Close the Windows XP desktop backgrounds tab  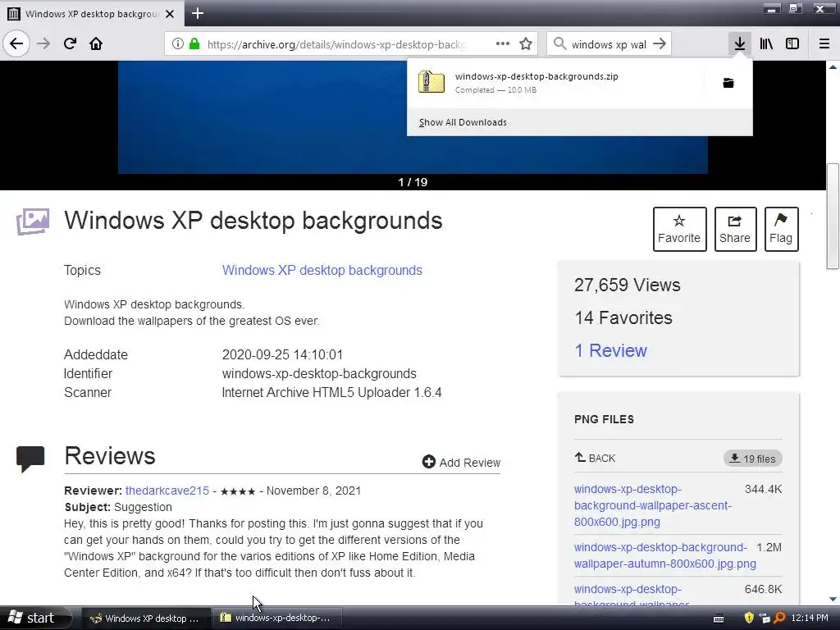(170, 14)
